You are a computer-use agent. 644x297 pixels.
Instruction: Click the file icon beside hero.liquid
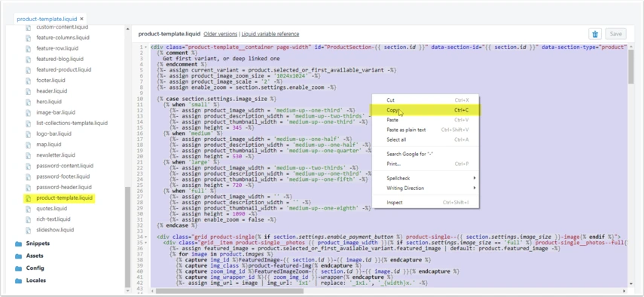(29, 102)
